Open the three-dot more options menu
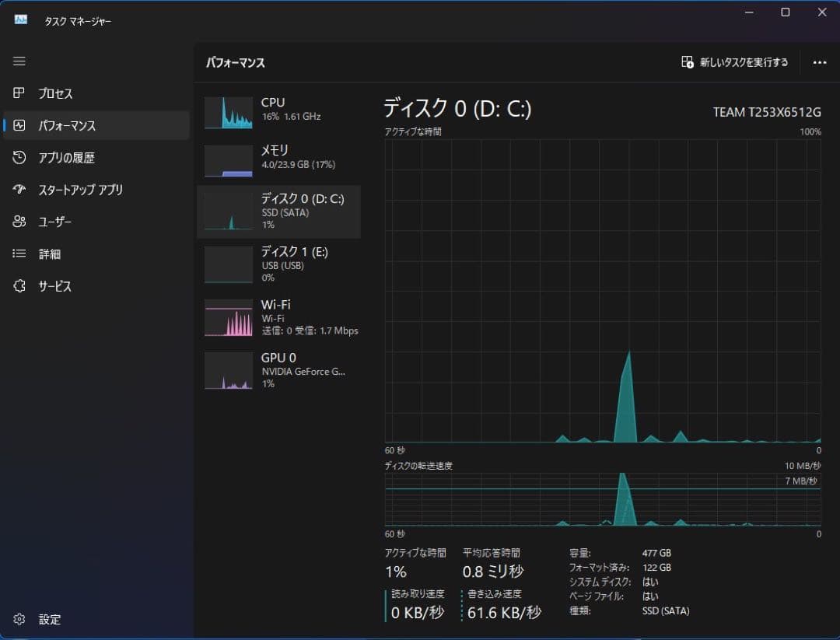Viewport: 840px width, 640px height. click(819, 62)
